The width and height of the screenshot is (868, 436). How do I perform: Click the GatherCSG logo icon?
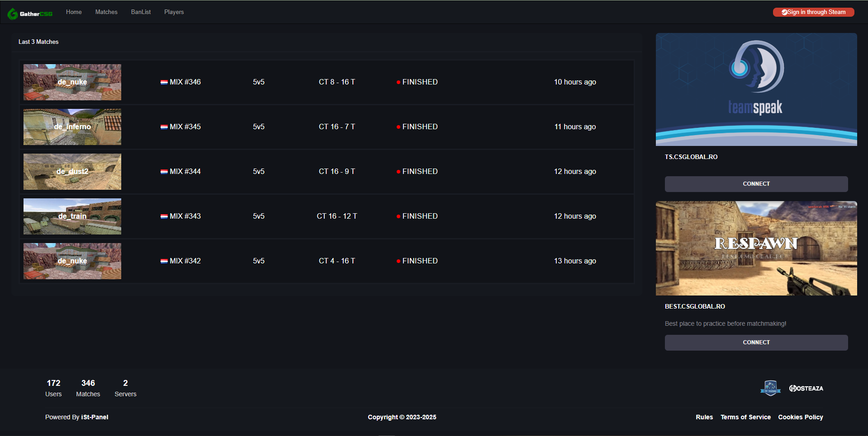[13, 14]
